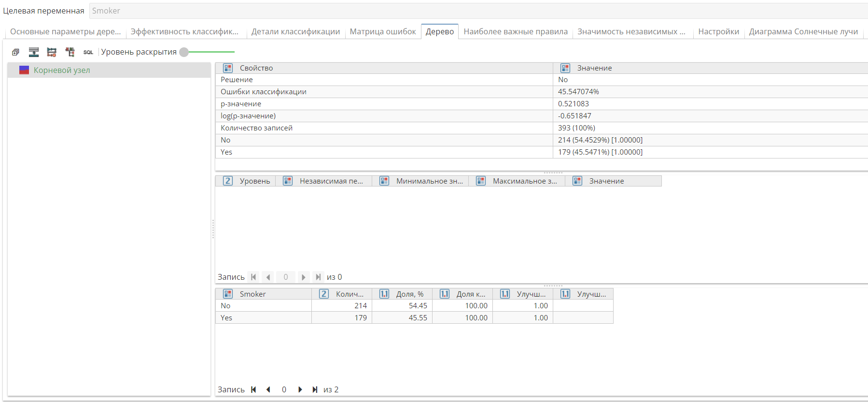Click the last Улучш... column numeric icon
This screenshot has width=868, height=402.
pyautogui.click(x=565, y=294)
